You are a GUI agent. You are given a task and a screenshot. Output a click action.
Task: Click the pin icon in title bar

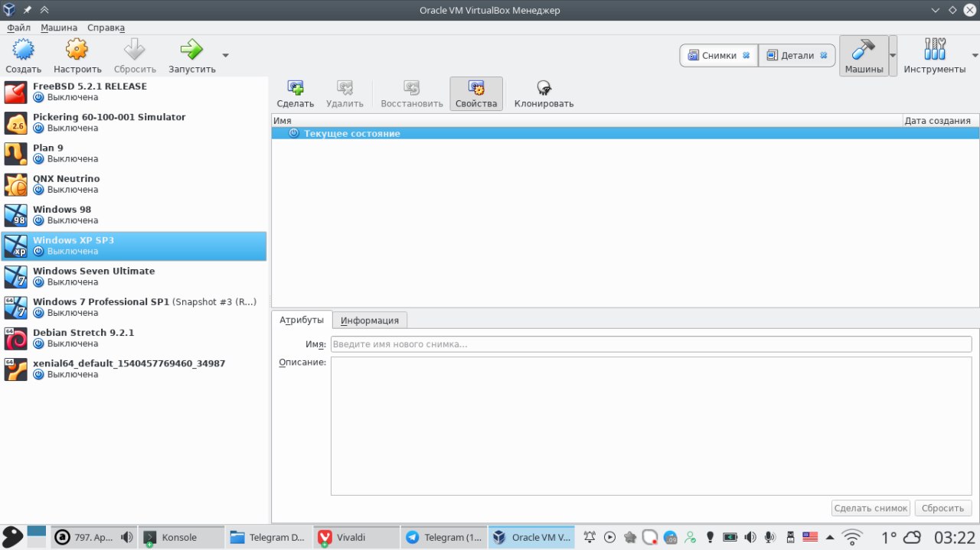coord(28,10)
